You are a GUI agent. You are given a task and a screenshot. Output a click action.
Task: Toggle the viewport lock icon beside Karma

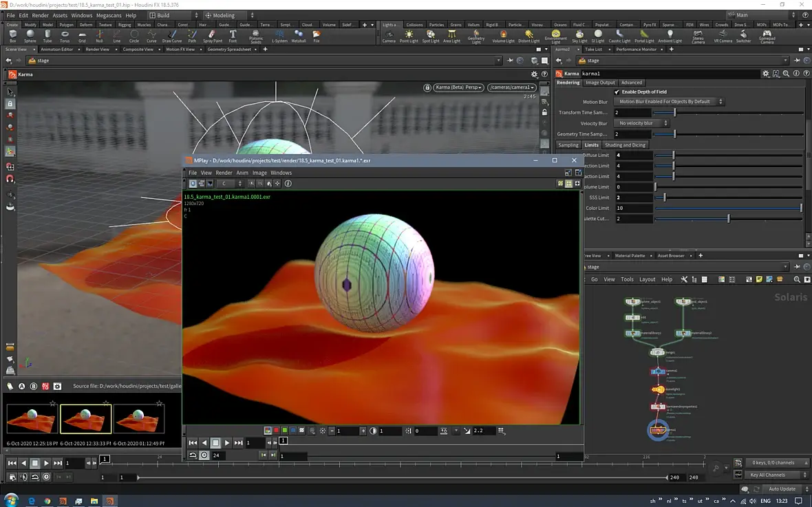coord(427,87)
